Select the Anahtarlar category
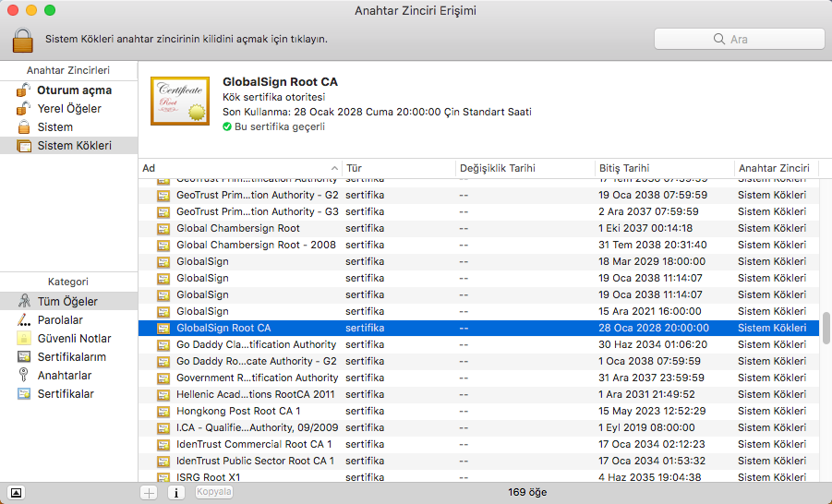832x504 pixels. (66, 376)
